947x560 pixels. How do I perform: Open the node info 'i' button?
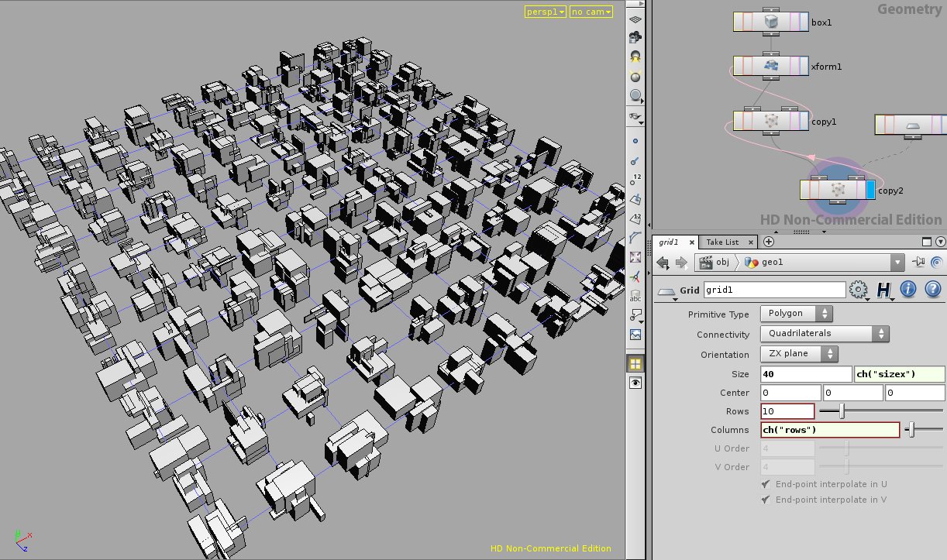click(907, 290)
